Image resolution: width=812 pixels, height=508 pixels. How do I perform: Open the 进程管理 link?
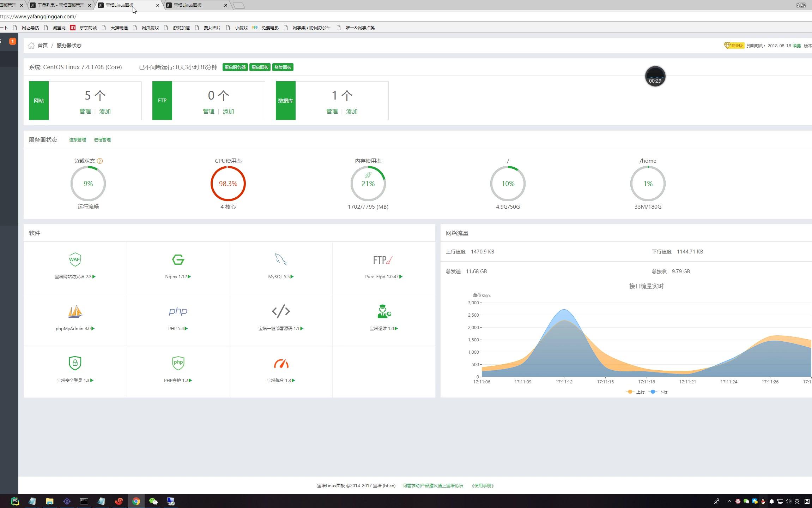click(x=102, y=140)
